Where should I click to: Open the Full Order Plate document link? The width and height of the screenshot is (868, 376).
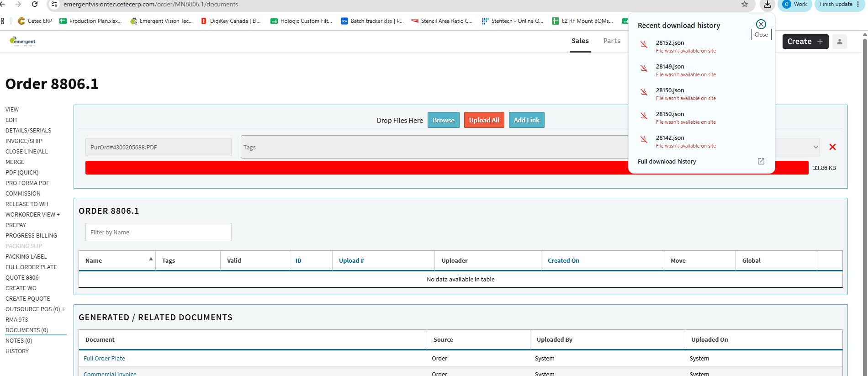pos(104,359)
